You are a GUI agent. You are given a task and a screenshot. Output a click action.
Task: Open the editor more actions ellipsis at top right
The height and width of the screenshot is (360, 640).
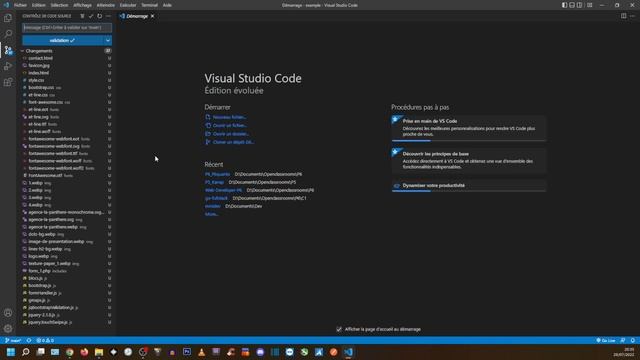(632, 16)
